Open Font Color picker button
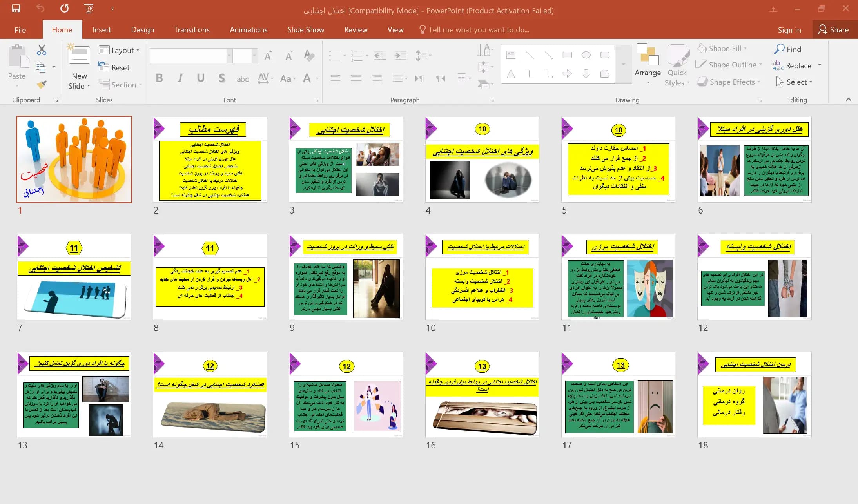This screenshot has height=504, width=858. tap(307, 78)
